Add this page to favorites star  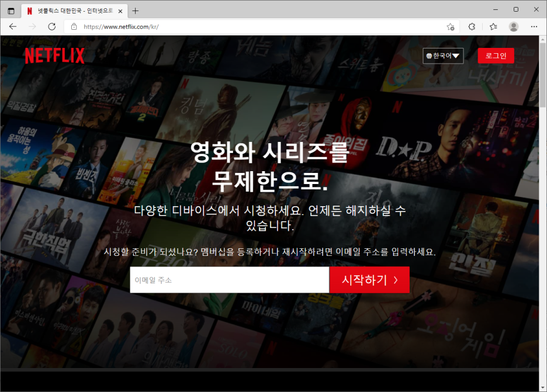click(451, 26)
